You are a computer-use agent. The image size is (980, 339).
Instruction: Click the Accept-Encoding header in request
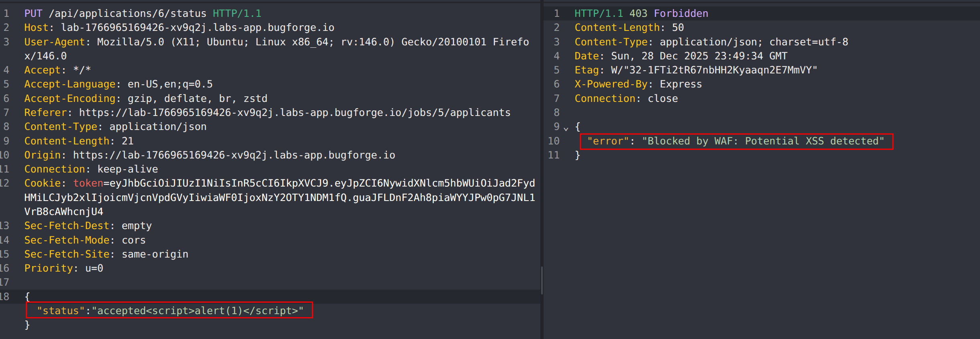click(x=145, y=99)
